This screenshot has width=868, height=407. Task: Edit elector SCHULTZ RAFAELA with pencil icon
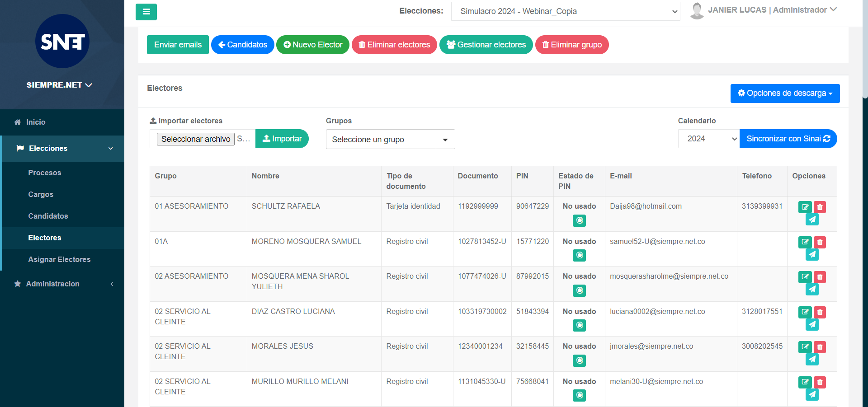coord(805,207)
